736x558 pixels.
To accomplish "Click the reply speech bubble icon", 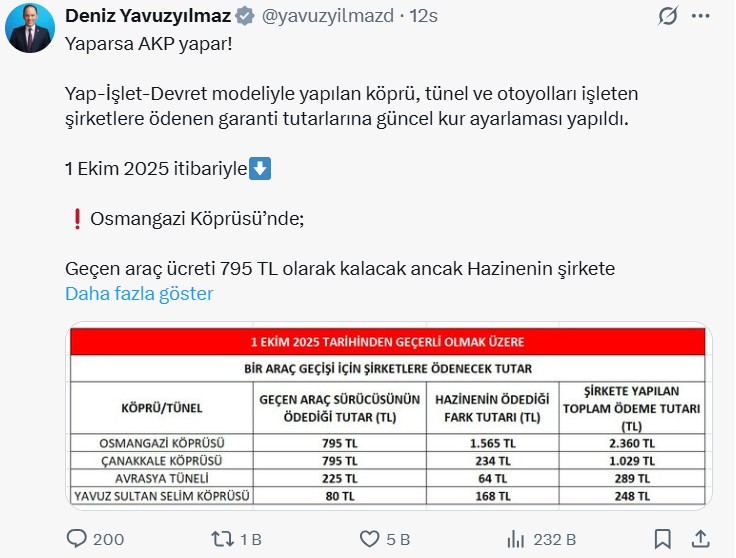I will [x=78, y=539].
